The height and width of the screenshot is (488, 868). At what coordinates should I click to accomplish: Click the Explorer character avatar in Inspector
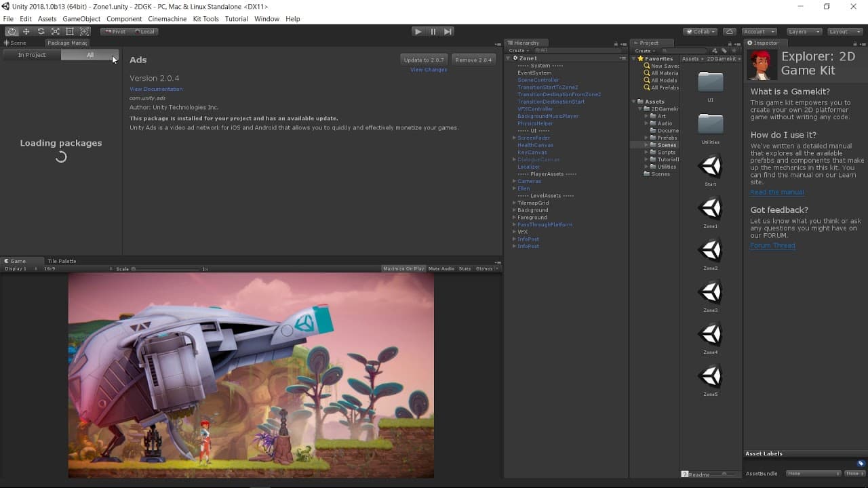click(x=763, y=64)
